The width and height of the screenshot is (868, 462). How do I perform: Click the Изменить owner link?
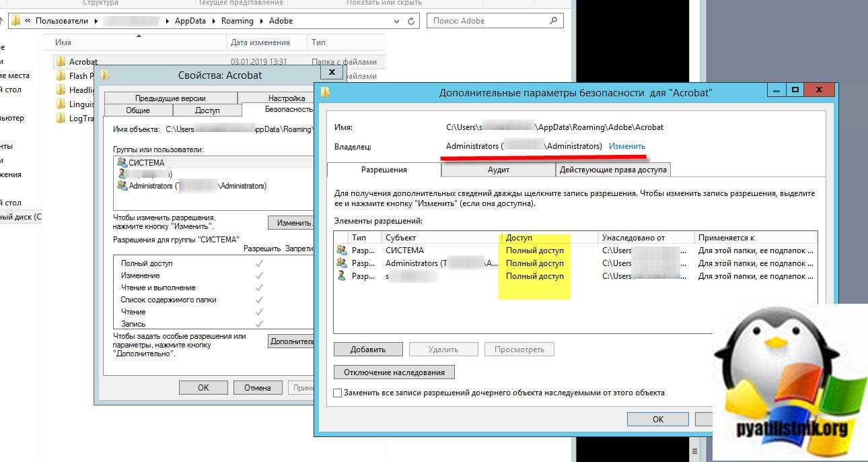pyautogui.click(x=626, y=146)
